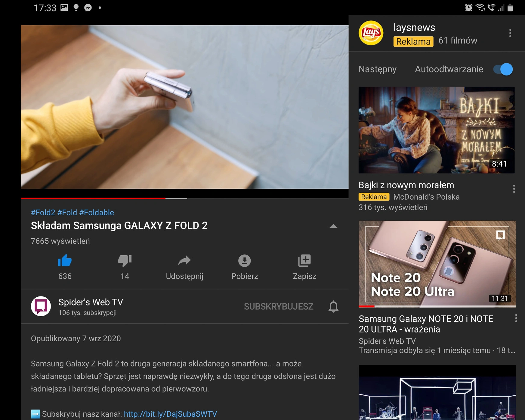Open options menu for Bajki z nowym morałem
The height and width of the screenshot is (420, 525).
click(x=514, y=189)
